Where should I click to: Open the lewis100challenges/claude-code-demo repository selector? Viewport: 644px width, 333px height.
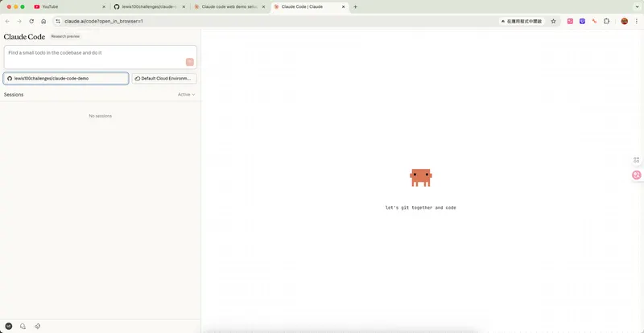point(66,79)
